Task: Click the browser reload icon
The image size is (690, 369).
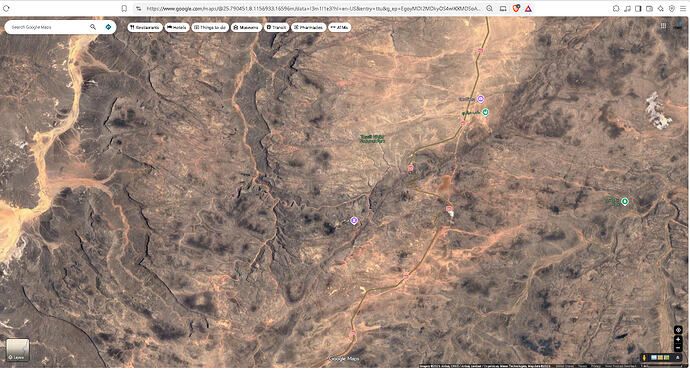Action: (x=6, y=8)
